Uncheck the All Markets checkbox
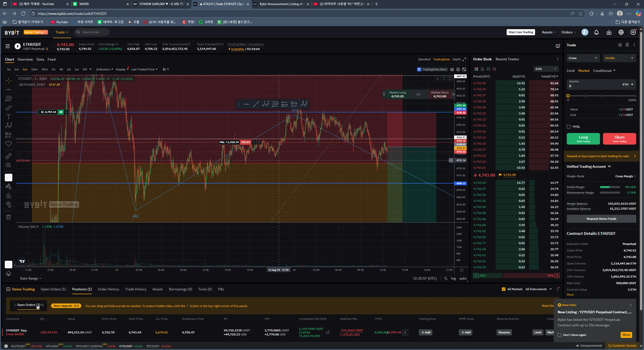The width and height of the screenshot is (644, 350). [503, 289]
